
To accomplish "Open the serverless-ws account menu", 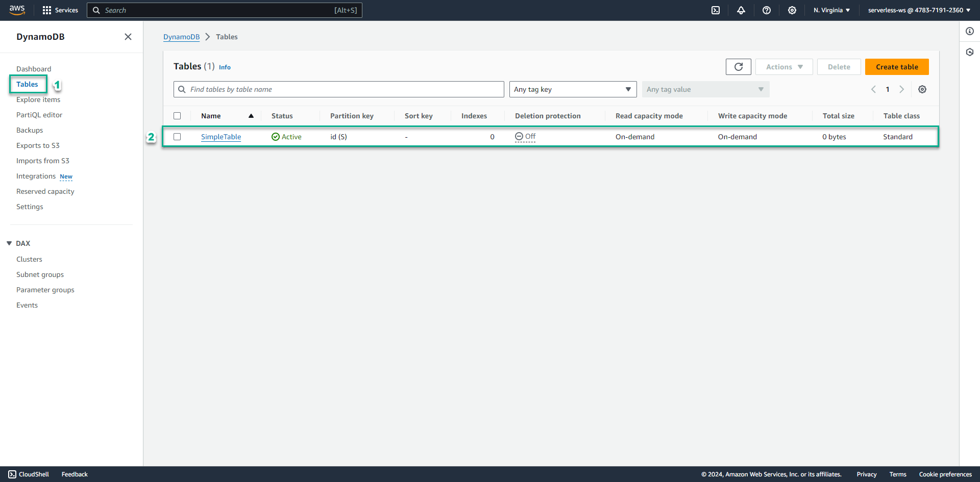I will (x=919, y=10).
